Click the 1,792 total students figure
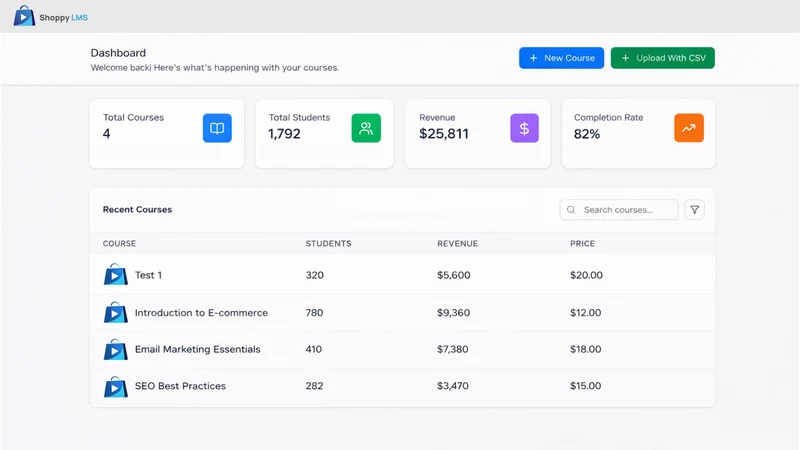 click(284, 134)
